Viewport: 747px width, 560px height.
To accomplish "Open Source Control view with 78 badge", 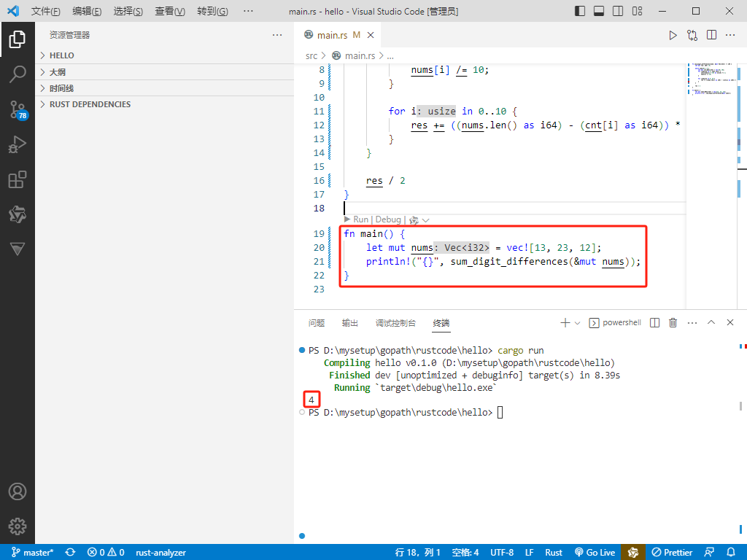I will (18, 109).
